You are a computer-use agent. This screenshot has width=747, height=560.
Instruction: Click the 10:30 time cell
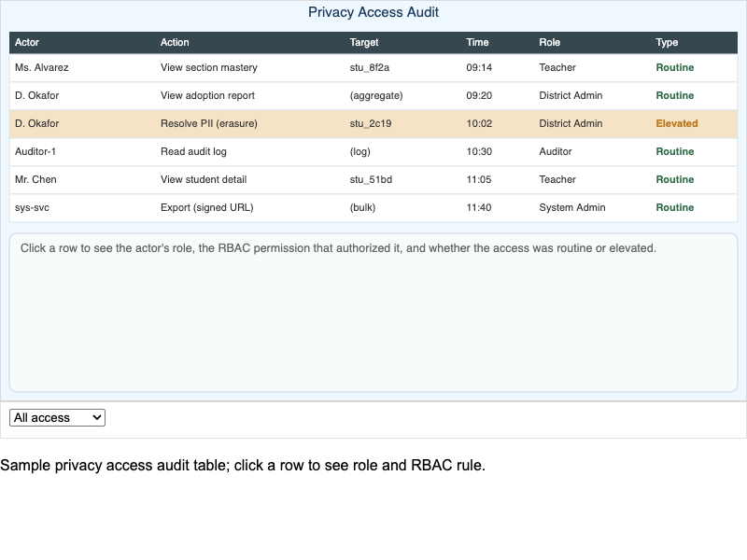pos(479,151)
